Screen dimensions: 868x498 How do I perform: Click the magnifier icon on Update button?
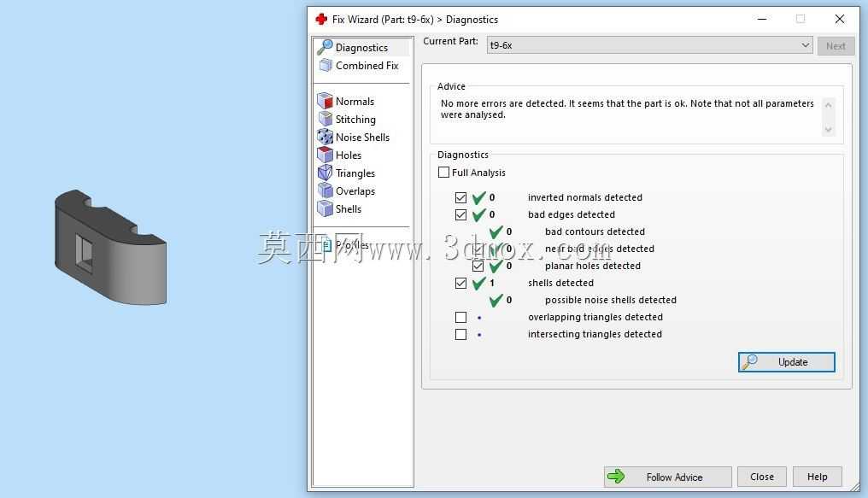(x=749, y=362)
